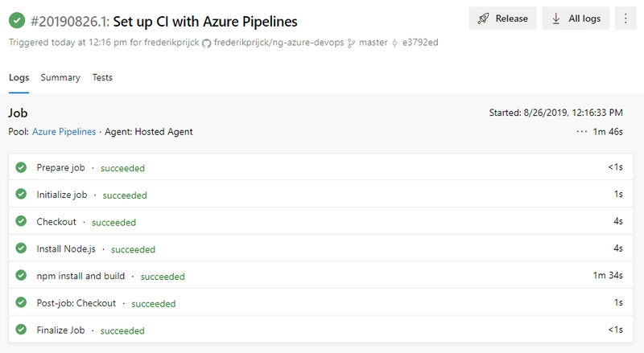Click the Checkout step success icon

coord(21,222)
